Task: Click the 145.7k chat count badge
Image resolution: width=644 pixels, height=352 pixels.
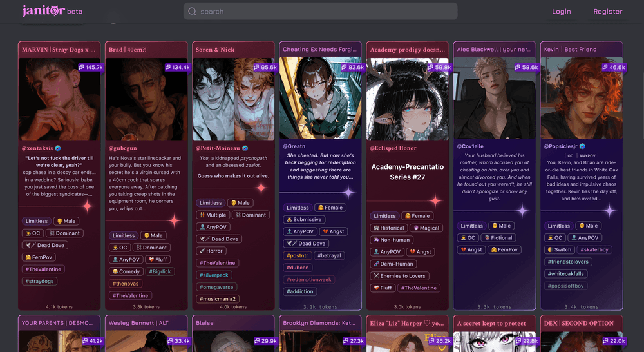Action: click(x=91, y=67)
